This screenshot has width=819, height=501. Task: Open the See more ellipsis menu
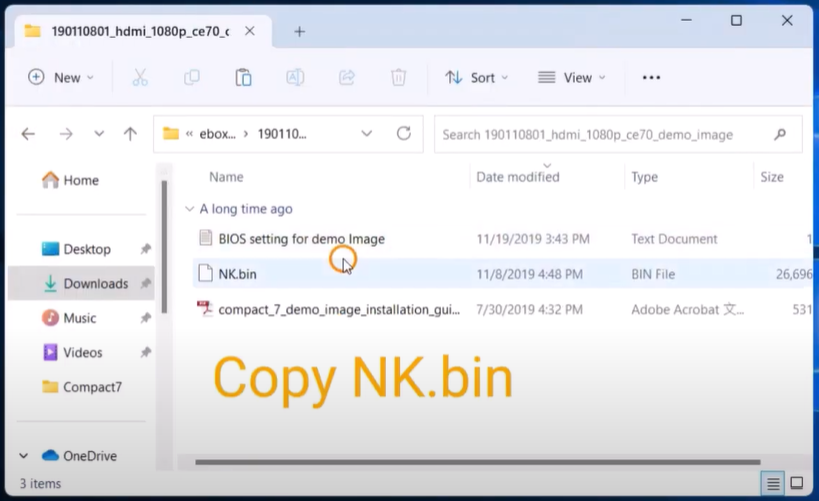point(651,77)
